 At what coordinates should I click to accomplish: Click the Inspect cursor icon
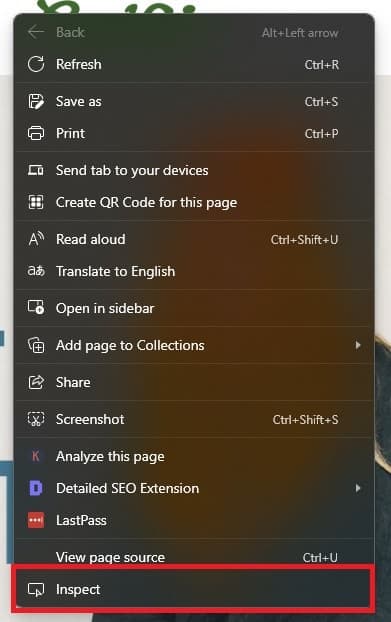36,589
